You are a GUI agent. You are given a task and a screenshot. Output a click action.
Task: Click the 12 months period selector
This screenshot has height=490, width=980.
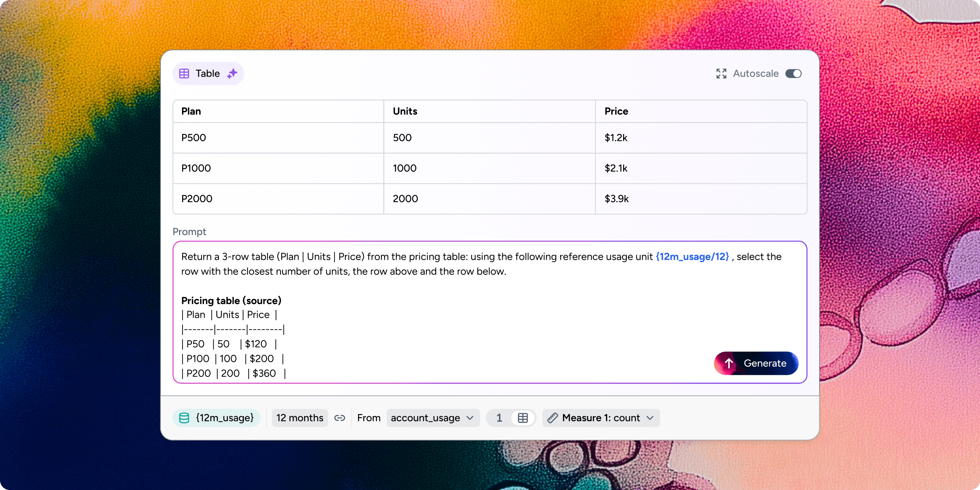[x=300, y=418]
